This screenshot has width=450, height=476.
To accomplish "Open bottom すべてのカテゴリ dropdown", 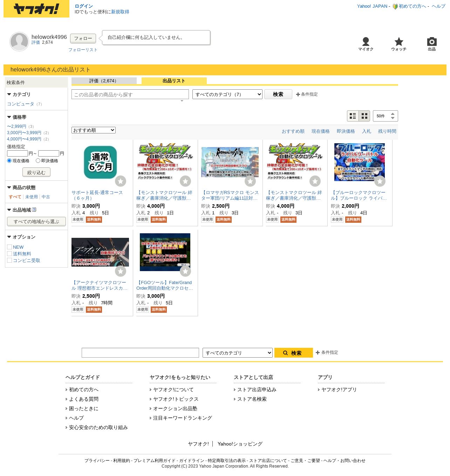I will 238,353.
